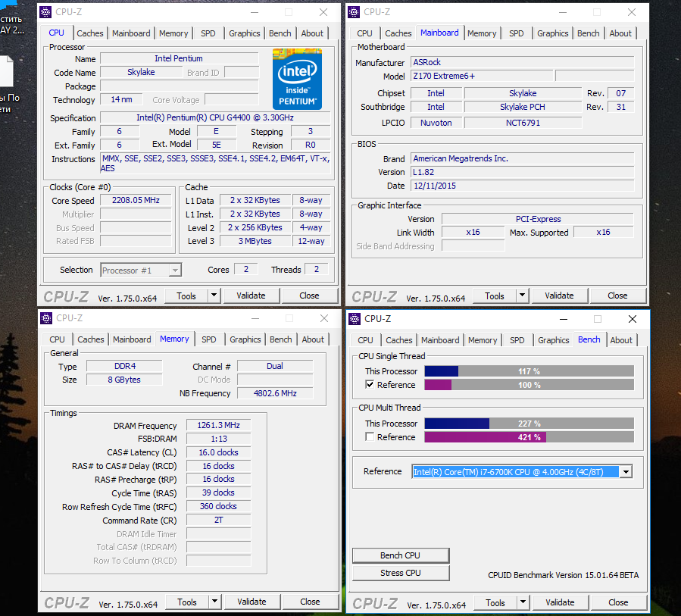Image resolution: width=681 pixels, height=616 pixels.
Task: Click the Technology 14 nm value
Action: pyautogui.click(x=121, y=99)
